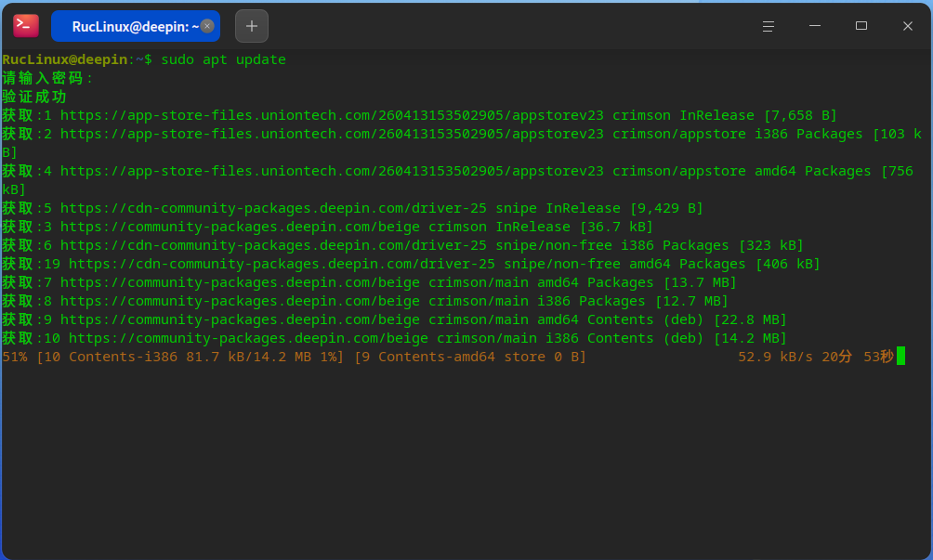Click the 获取:6 non-free i386 Packages URL
Screen dimensions: 933x560
273,245
